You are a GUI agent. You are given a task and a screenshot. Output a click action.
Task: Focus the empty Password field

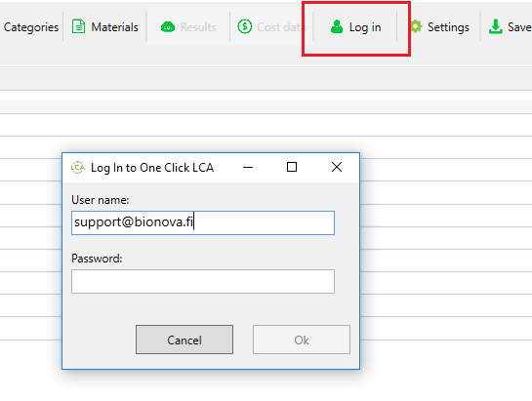(203, 281)
